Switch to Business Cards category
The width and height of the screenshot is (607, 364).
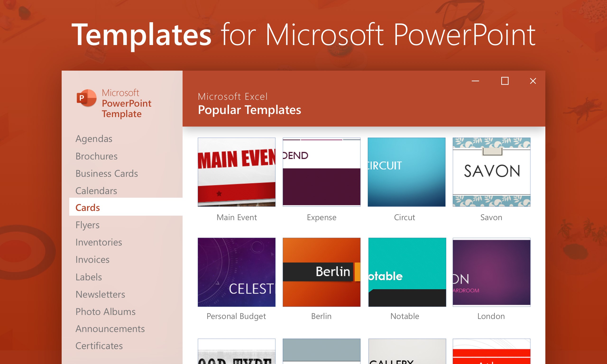coord(106,173)
